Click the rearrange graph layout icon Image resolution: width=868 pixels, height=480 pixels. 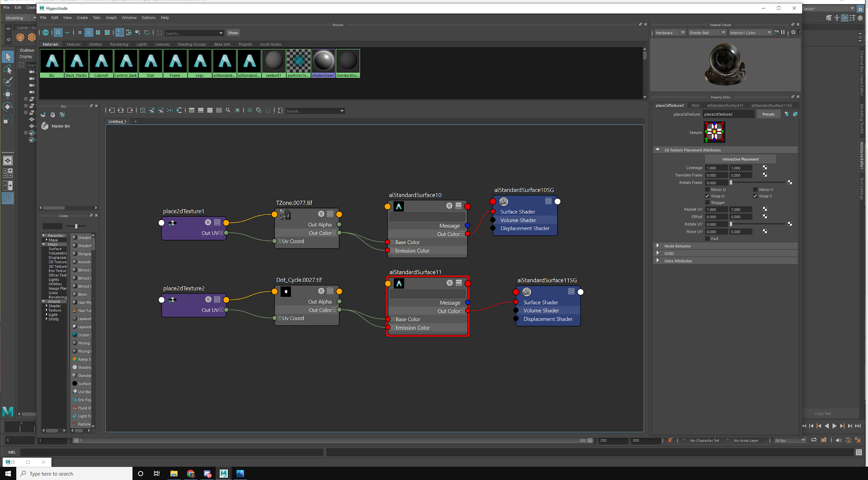click(x=143, y=111)
